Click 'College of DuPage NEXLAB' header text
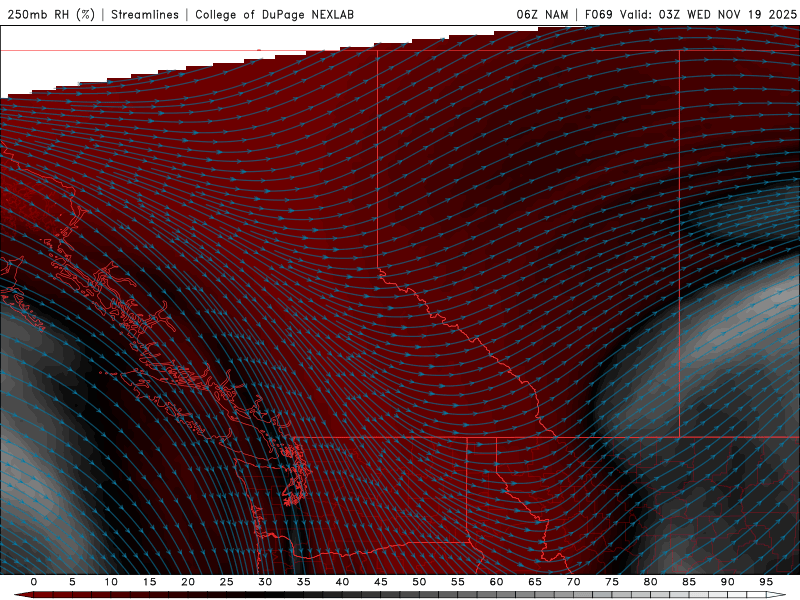 click(274, 14)
